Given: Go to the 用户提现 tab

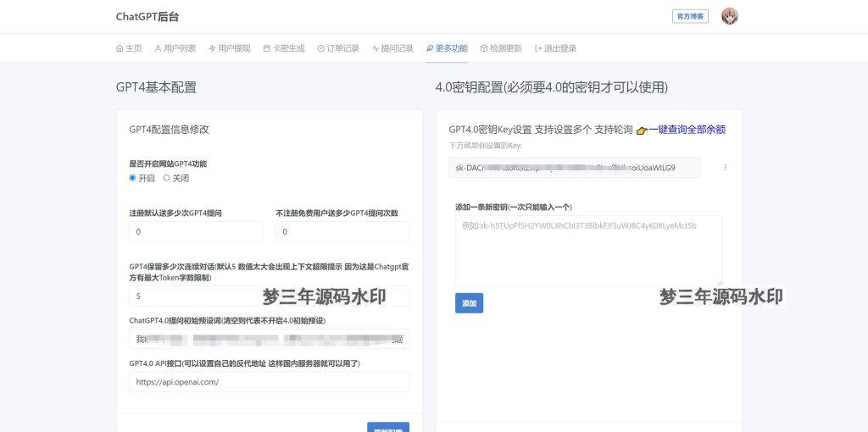Looking at the screenshot, I should 229,48.
